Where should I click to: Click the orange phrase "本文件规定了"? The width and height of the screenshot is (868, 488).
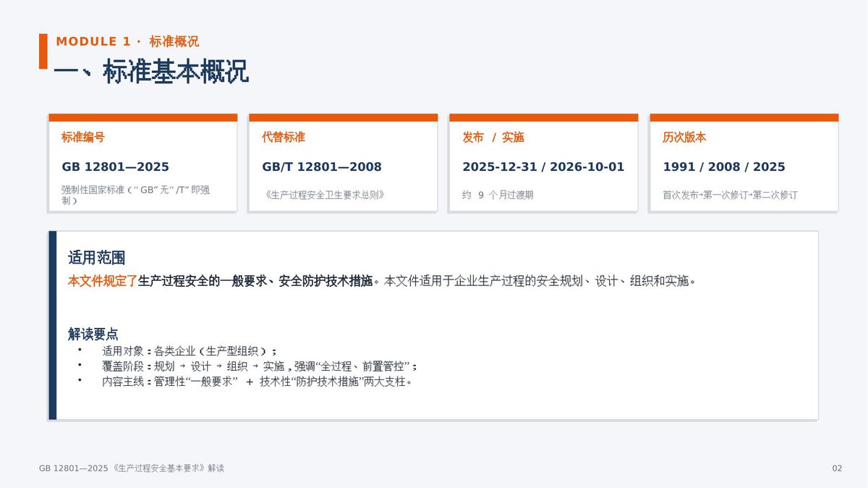pyautogui.click(x=103, y=281)
